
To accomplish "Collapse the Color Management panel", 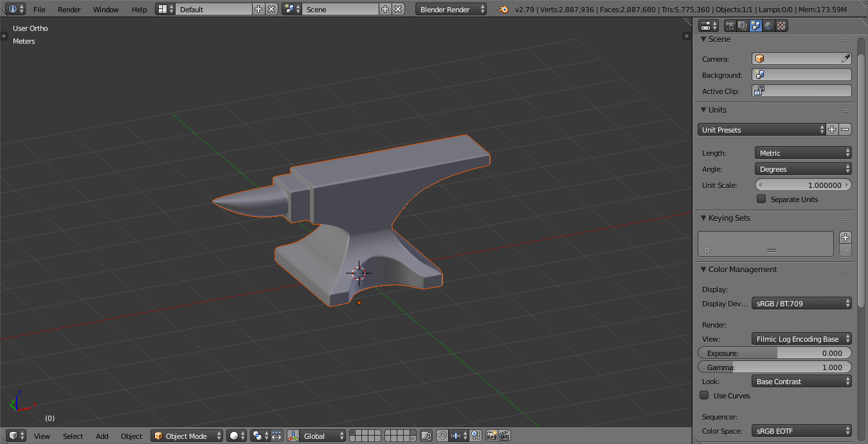I will click(703, 270).
